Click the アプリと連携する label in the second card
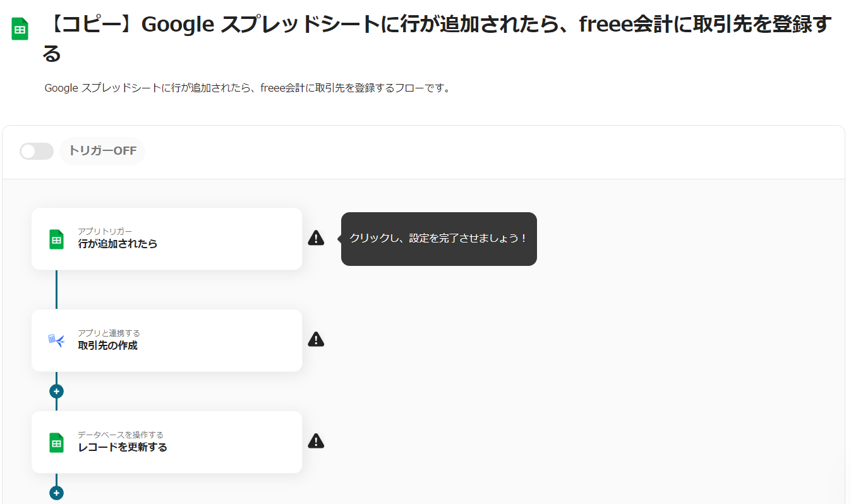 coord(109,333)
